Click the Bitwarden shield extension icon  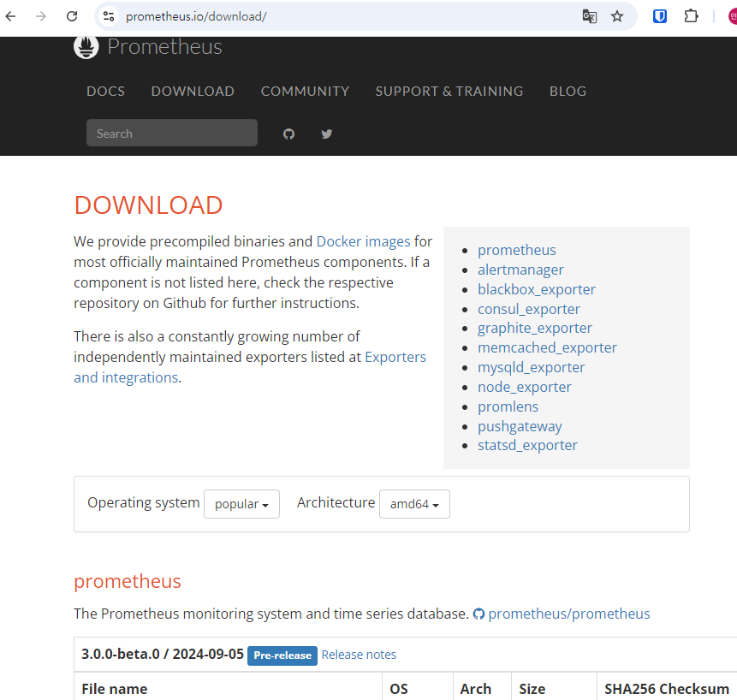(x=660, y=16)
